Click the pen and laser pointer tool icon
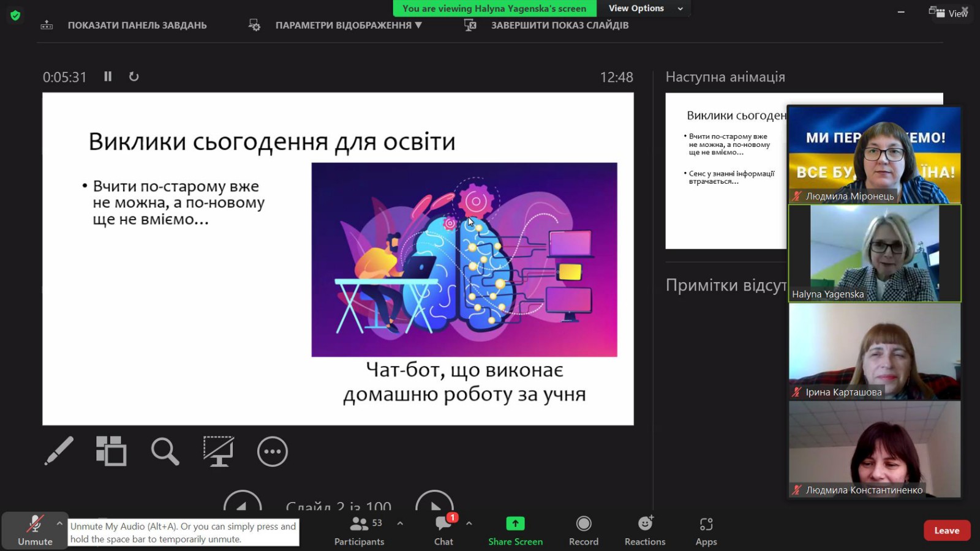Screen dimensions: 980x551 (x=59, y=451)
